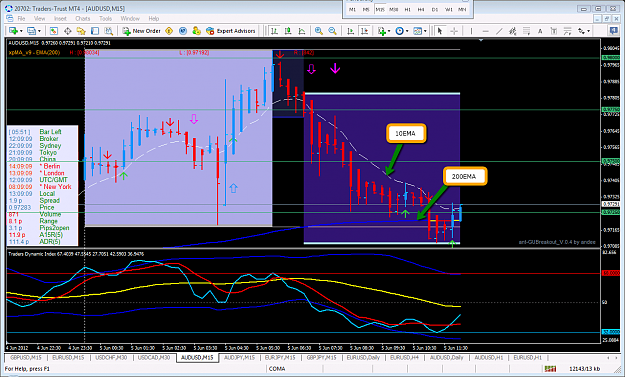
Task: Set timeframe to W1
Action: click(449, 9)
